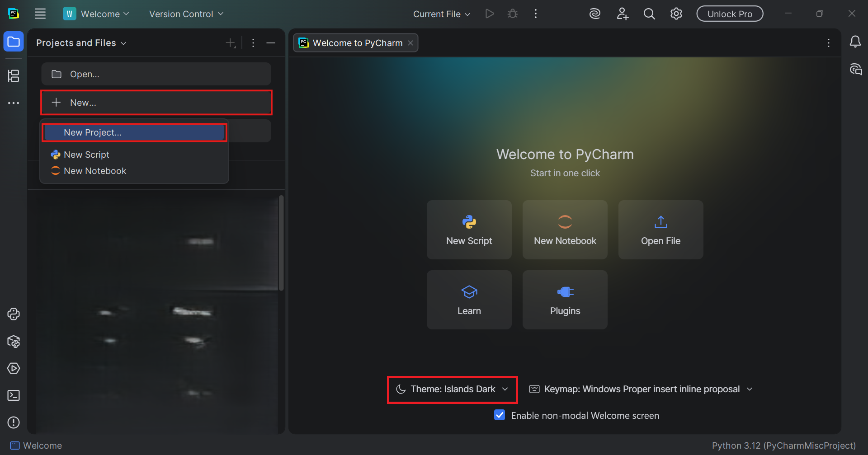Click the Welcome breadcrumb in status bar
The height and width of the screenshot is (455, 868).
click(36, 446)
